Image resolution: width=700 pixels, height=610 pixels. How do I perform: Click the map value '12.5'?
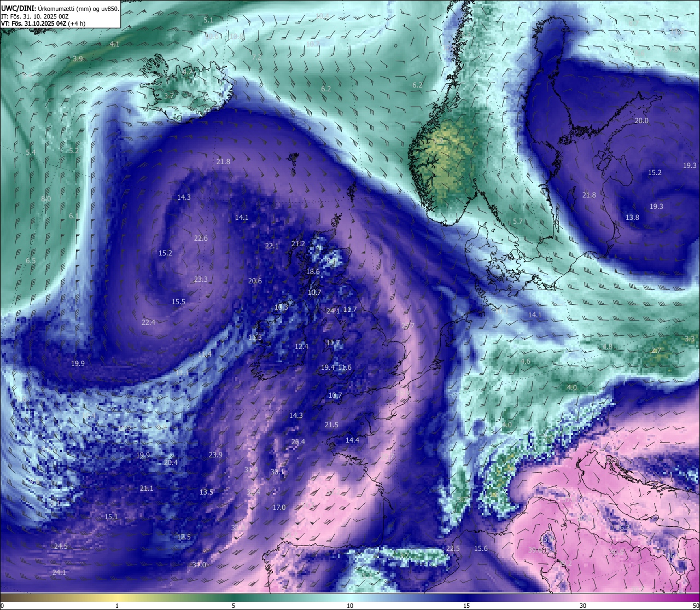pyautogui.click(x=184, y=537)
